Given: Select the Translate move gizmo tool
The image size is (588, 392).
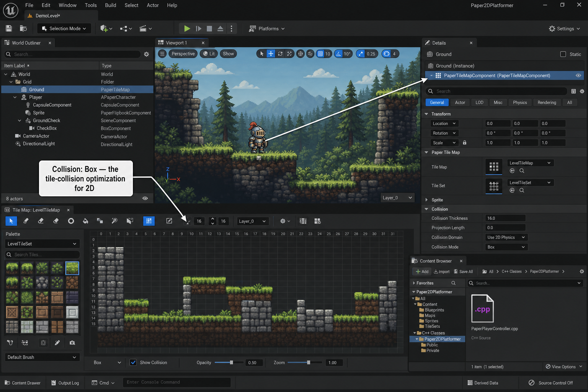Looking at the screenshot, I should coord(271,54).
